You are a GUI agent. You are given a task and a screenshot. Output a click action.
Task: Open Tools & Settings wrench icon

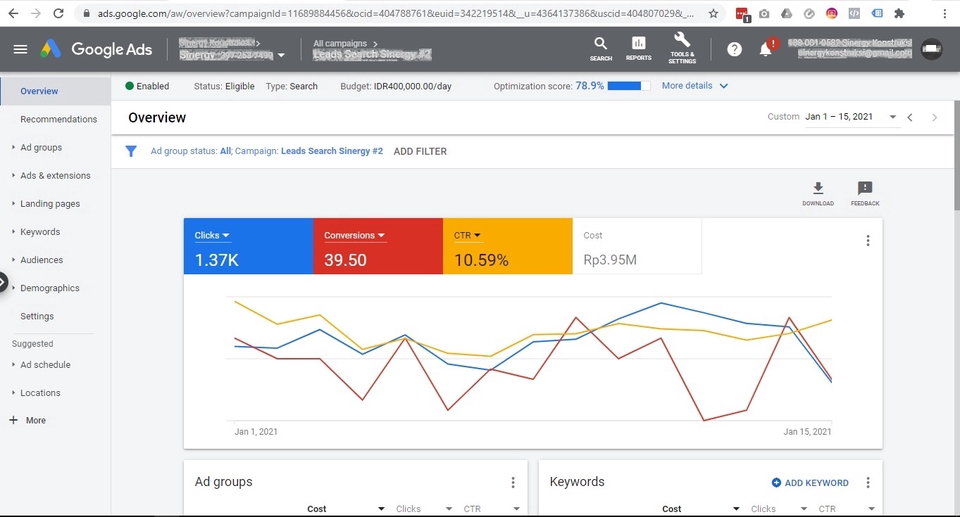click(x=682, y=48)
